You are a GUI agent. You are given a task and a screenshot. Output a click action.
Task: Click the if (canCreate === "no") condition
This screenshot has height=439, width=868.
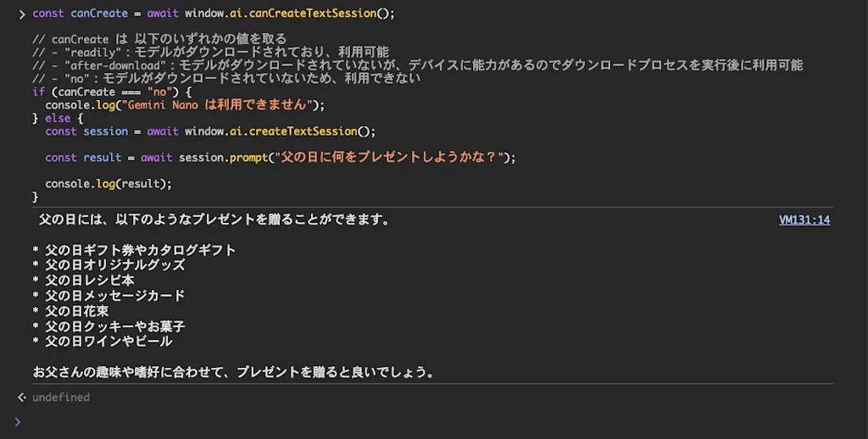(112, 92)
